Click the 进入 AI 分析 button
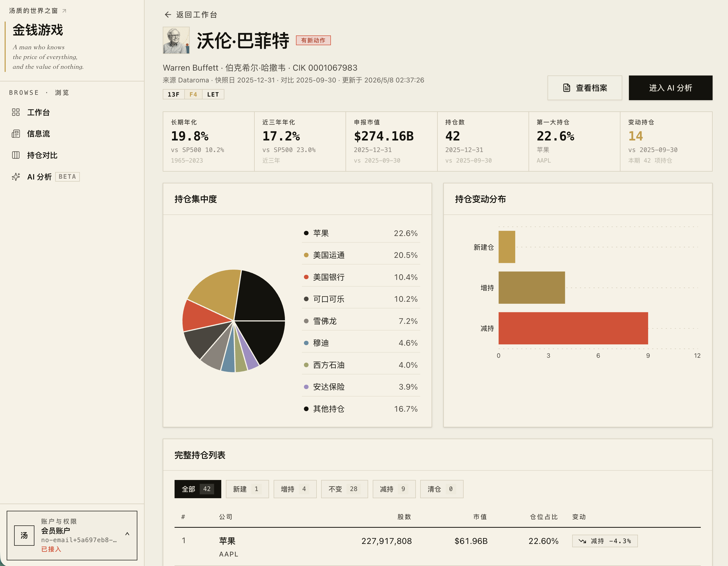728x566 pixels. pyautogui.click(x=670, y=88)
